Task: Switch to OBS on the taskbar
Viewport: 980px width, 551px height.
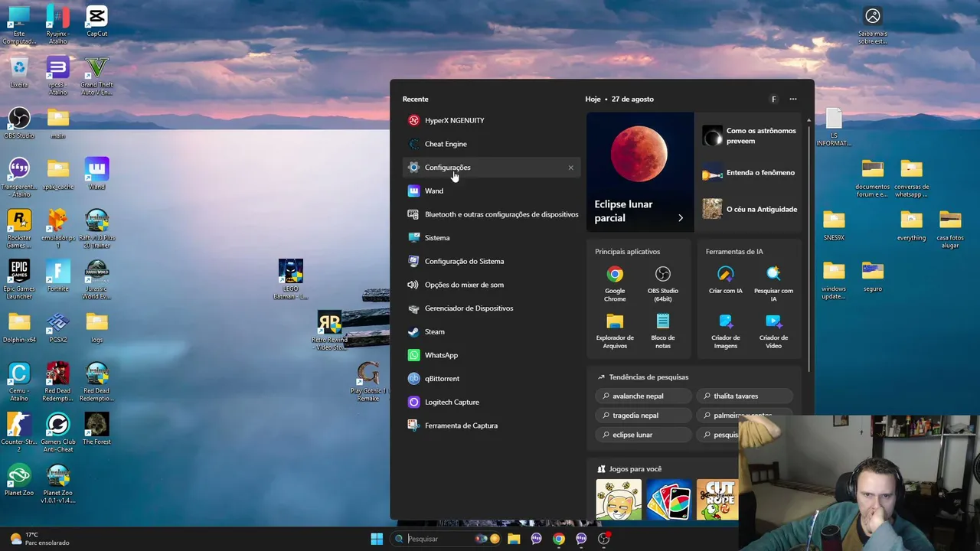Action: [603, 539]
